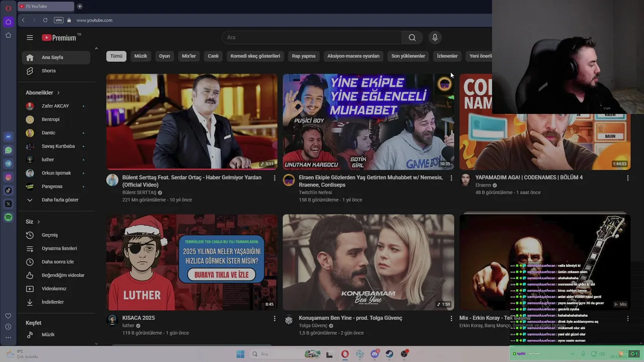Open Opera sidebar history clock icon
The width and height of the screenshot is (644, 362).
8,327
